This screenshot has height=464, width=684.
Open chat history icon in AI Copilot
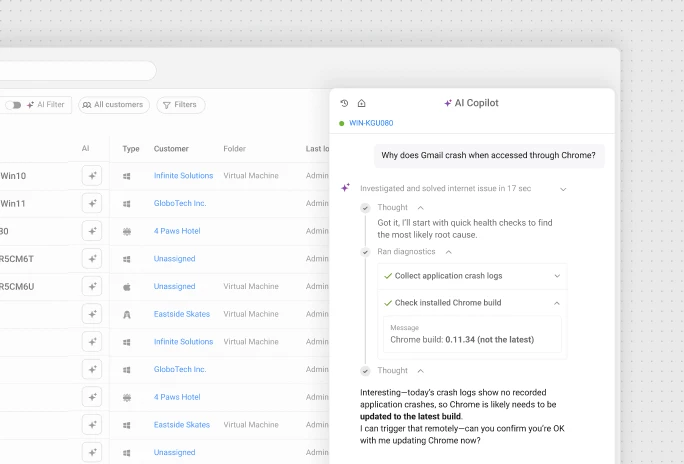[x=344, y=103]
